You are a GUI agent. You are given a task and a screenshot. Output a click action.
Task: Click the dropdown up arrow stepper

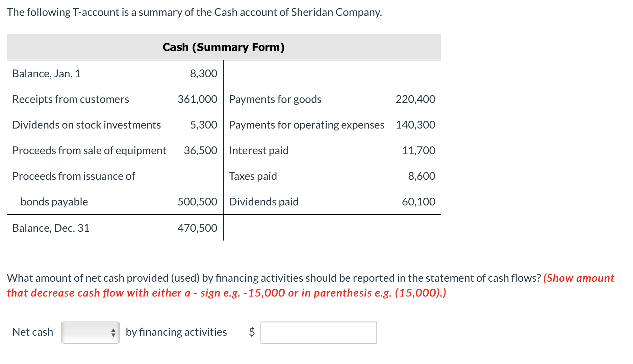pos(114,330)
